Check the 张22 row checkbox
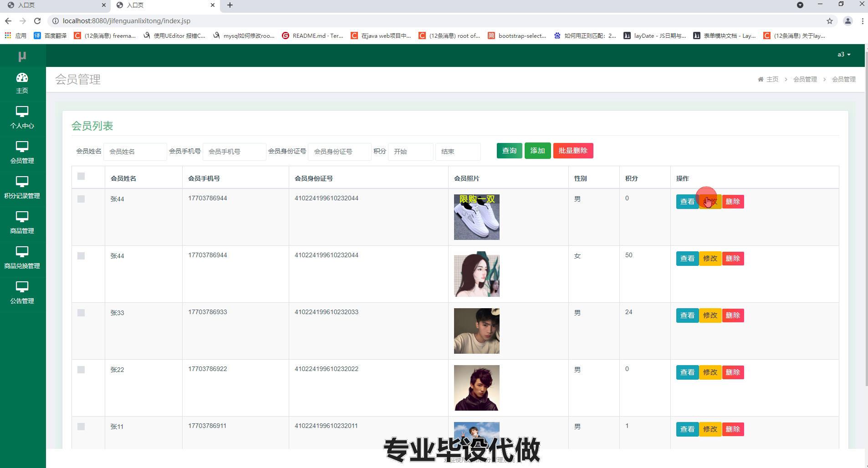 81,370
